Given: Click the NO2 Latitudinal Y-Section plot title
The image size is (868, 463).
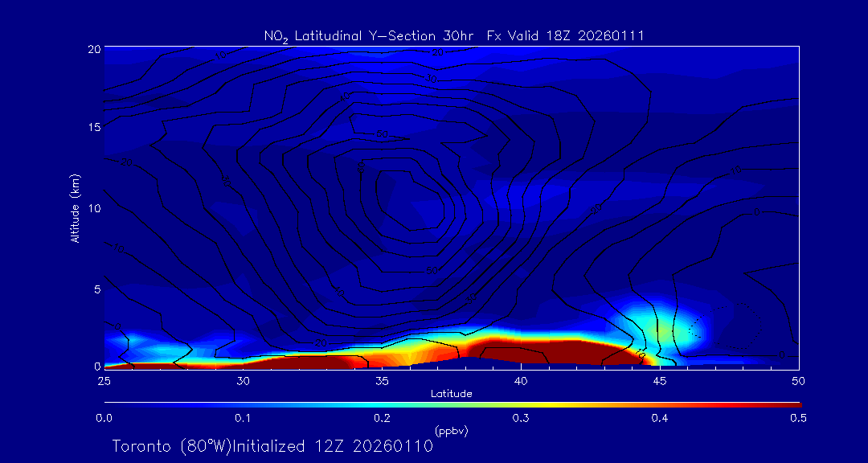Looking at the screenshot, I should pyautogui.click(x=454, y=35).
